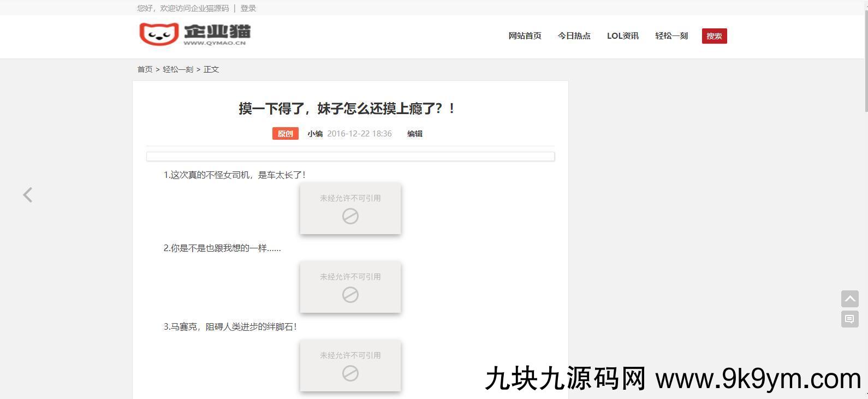
Task: Open the 轻松一刻 breadcrumb link
Action: pos(178,69)
